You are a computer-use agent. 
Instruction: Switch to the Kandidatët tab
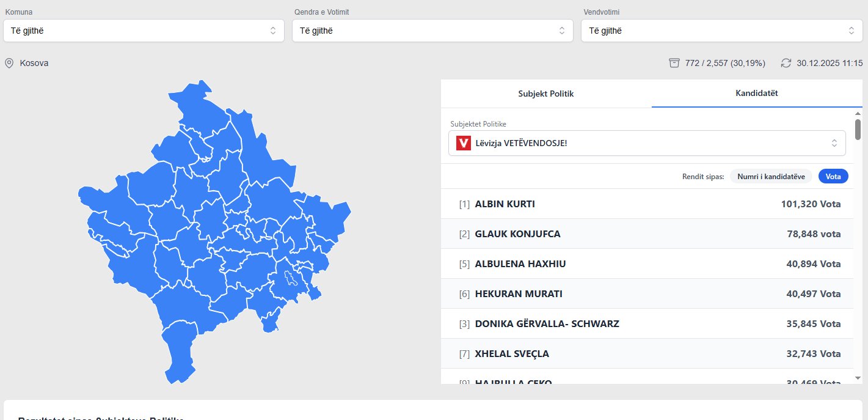click(x=757, y=94)
